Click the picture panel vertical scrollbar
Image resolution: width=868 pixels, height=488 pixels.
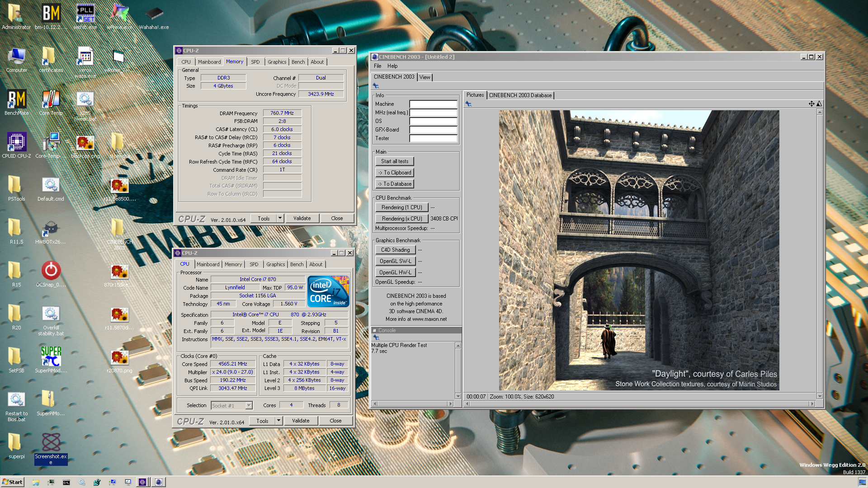[x=820, y=254]
